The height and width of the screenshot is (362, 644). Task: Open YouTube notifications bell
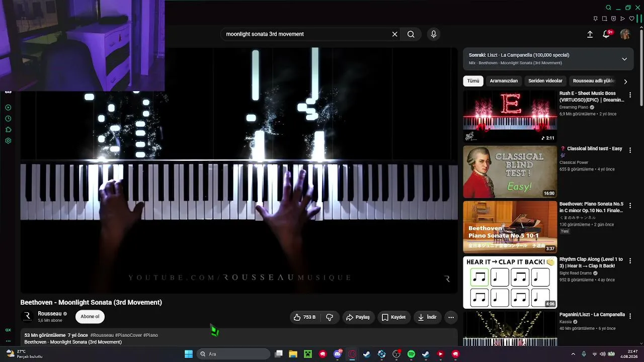click(x=607, y=34)
